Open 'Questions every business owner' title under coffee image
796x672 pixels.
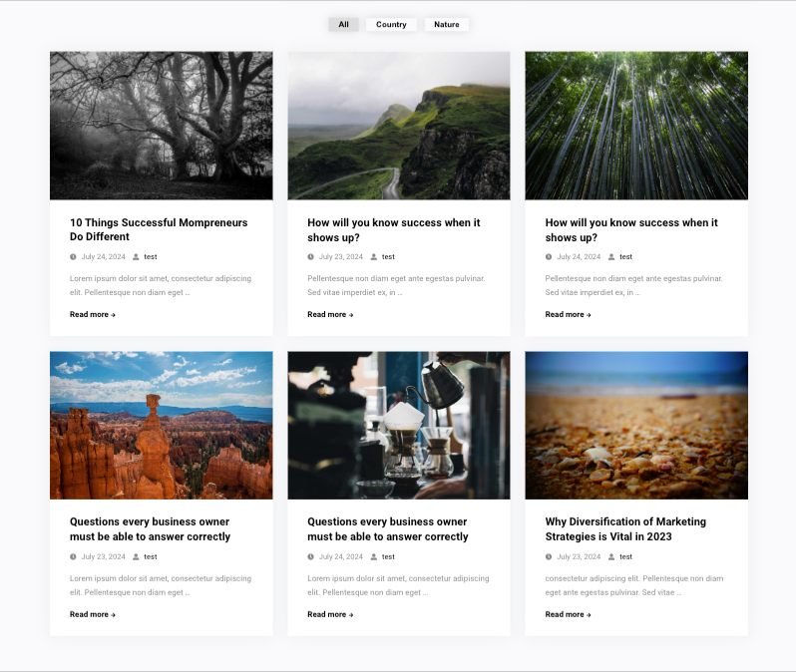pyautogui.click(x=387, y=528)
